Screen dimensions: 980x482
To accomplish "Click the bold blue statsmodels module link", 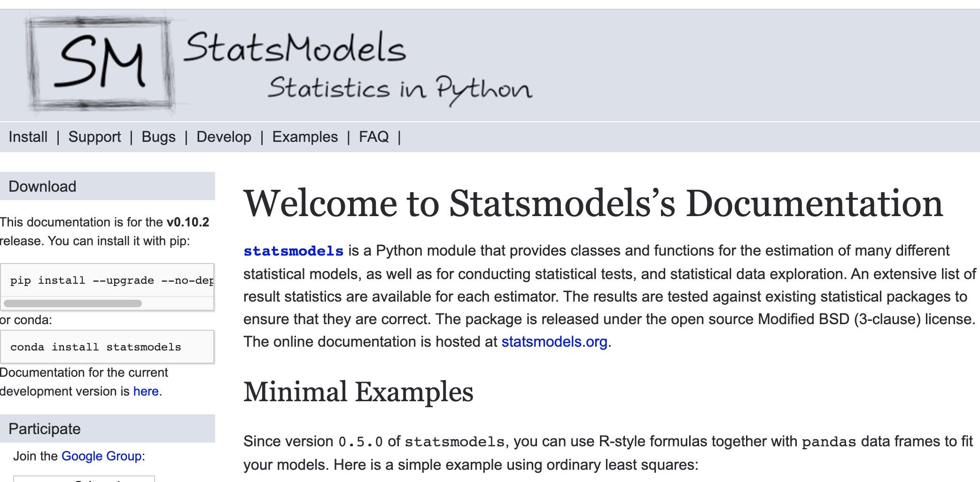I will click(293, 251).
